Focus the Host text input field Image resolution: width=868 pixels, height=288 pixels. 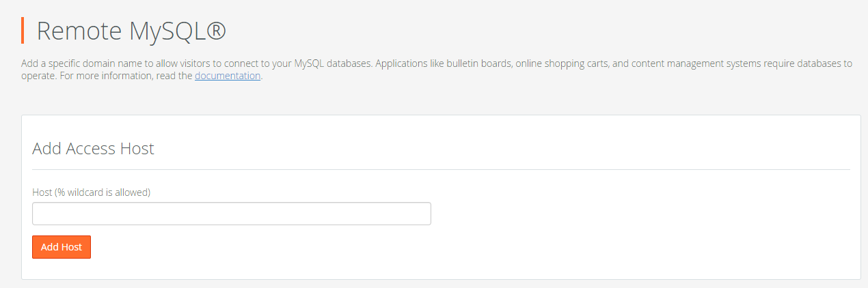click(x=232, y=214)
